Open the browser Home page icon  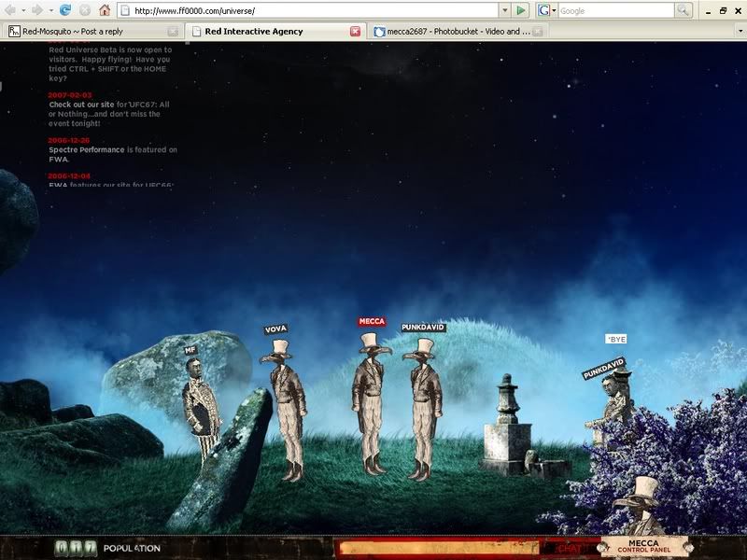point(105,10)
